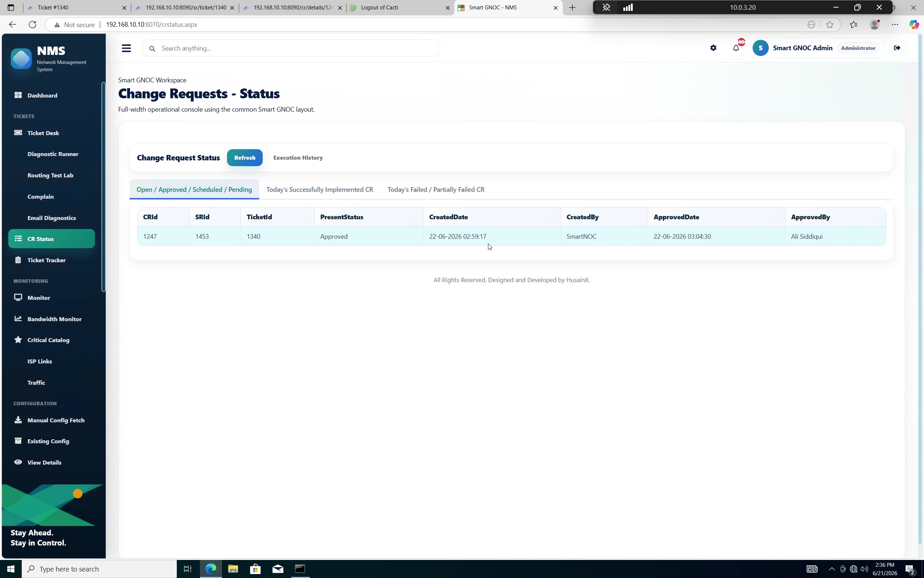Click CRId cell 1247
The image size is (924, 578).
point(164,237)
